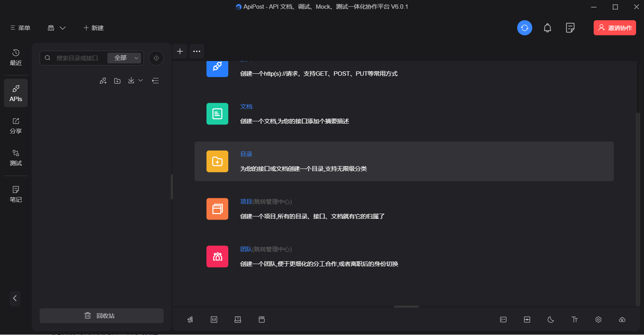Image resolution: width=644 pixels, height=335 pixels.
Task: Click the orange 项目 tile icon
Action: [x=217, y=209]
